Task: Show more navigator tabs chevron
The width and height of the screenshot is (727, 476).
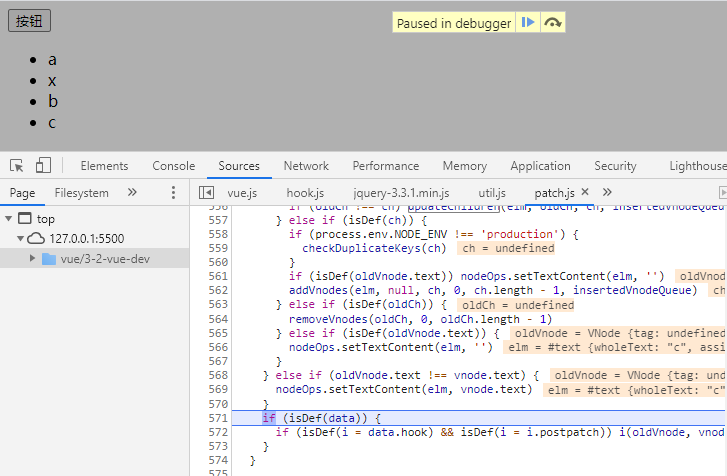Action: coord(132,192)
